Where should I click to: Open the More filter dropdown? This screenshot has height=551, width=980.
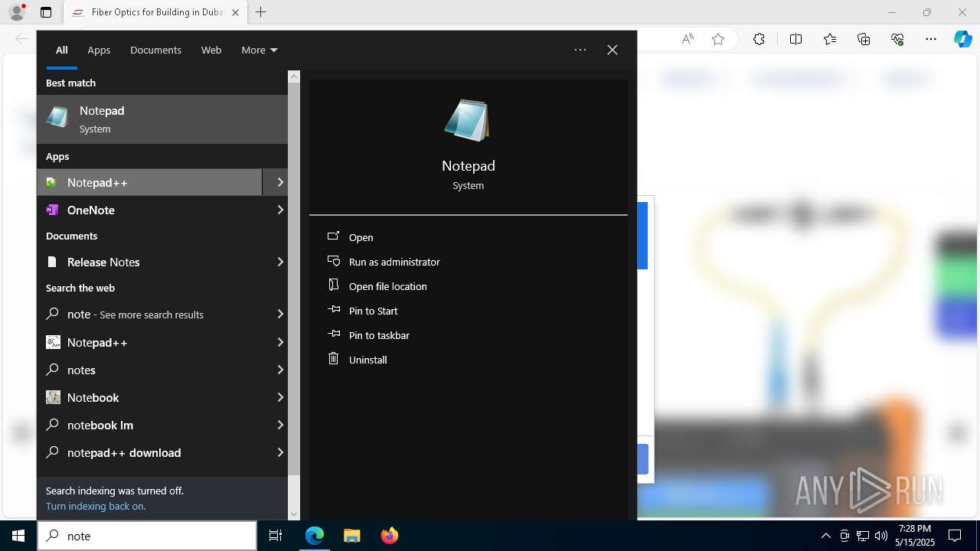click(x=259, y=50)
